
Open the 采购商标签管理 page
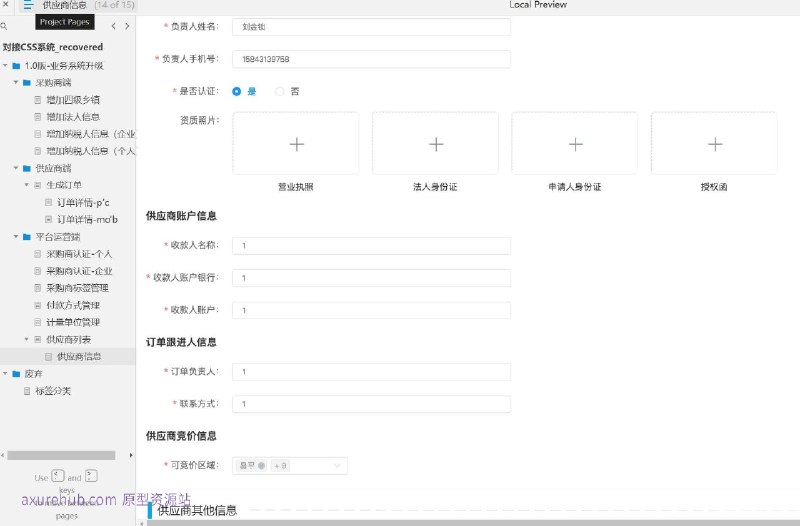pos(78,288)
